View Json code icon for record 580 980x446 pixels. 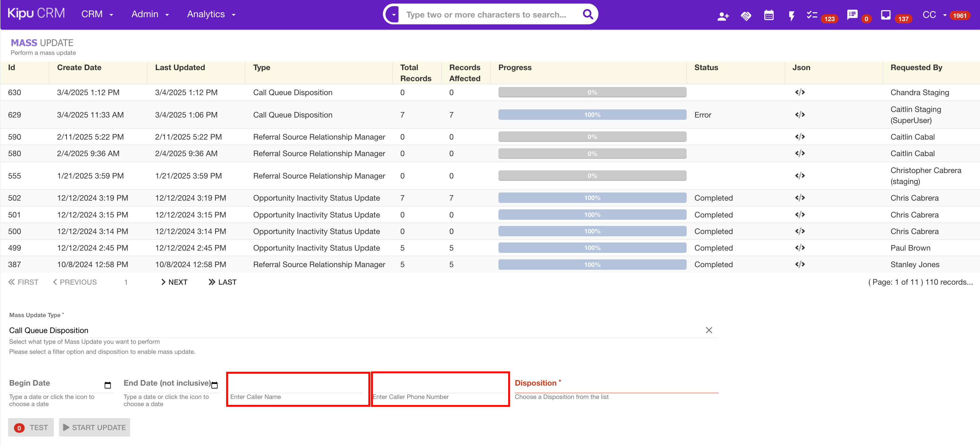800,153
